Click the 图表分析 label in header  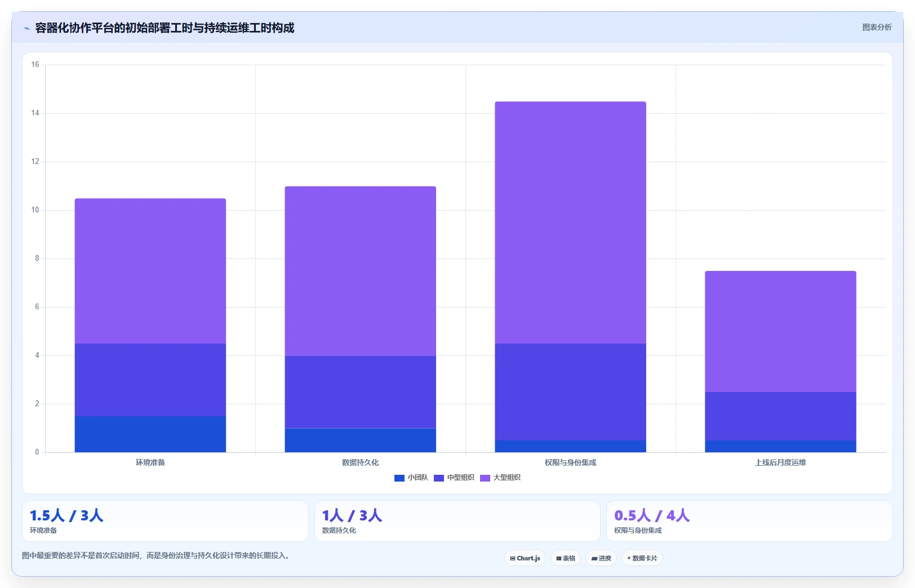coord(877,27)
